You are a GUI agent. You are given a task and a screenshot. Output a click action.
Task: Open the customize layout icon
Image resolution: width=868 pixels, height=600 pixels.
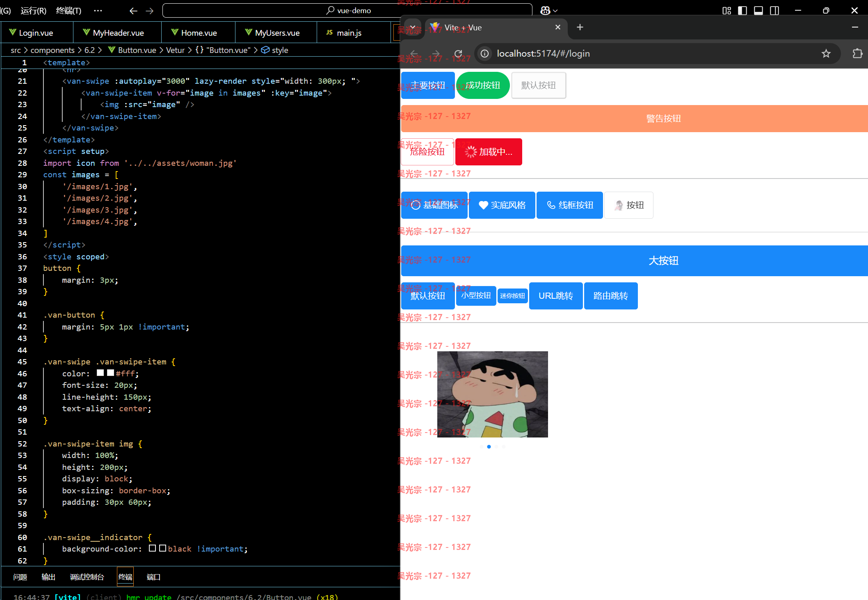point(726,11)
